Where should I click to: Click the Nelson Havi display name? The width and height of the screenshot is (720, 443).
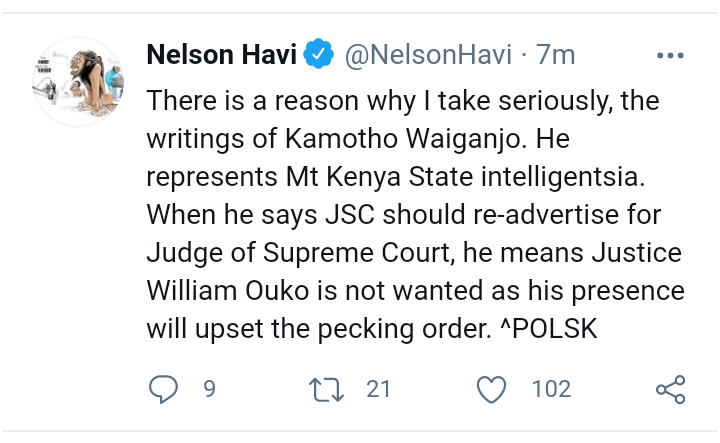tap(221, 54)
